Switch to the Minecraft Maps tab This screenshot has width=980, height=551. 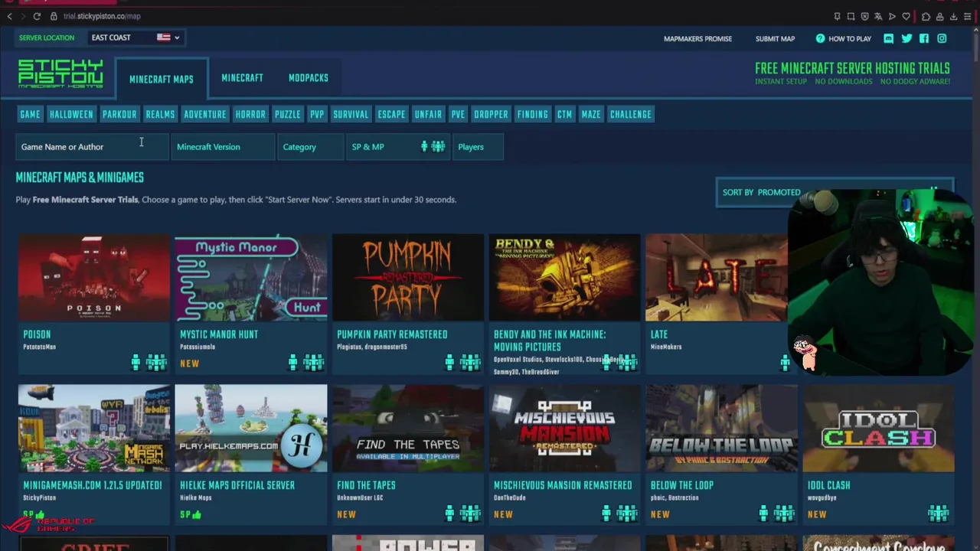[x=161, y=79]
